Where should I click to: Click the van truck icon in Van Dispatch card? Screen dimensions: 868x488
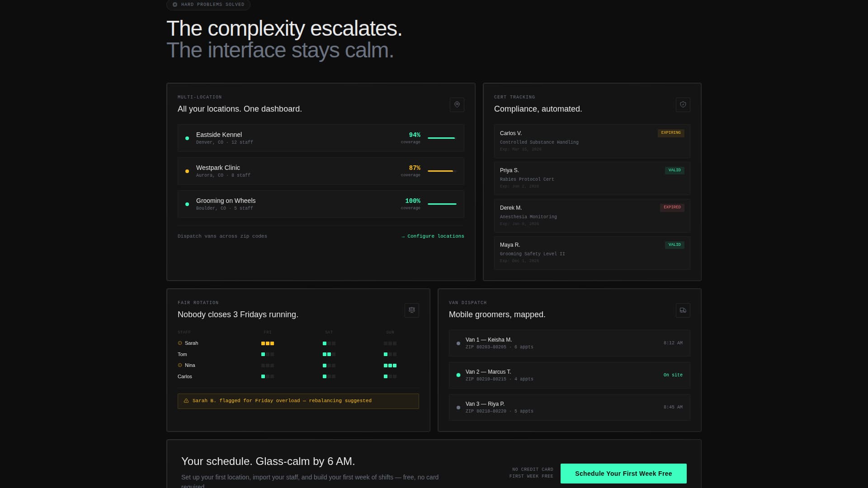(683, 310)
